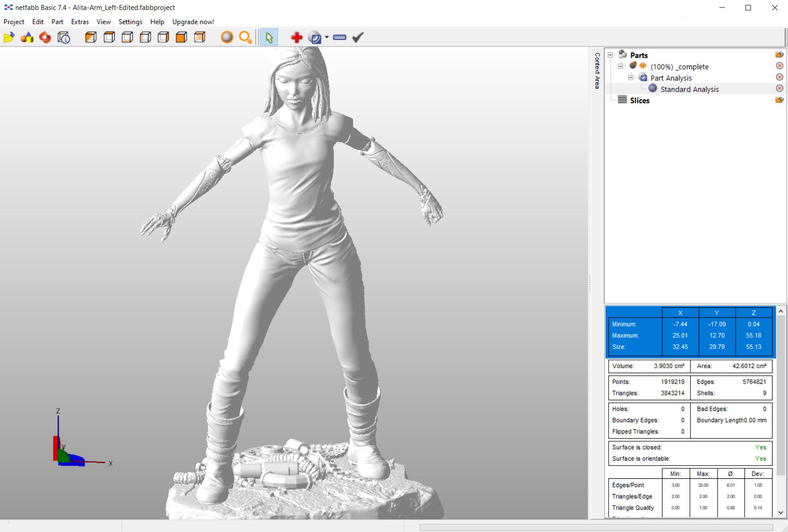Select the view cube with light orange left side

click(x=145, y=37)
